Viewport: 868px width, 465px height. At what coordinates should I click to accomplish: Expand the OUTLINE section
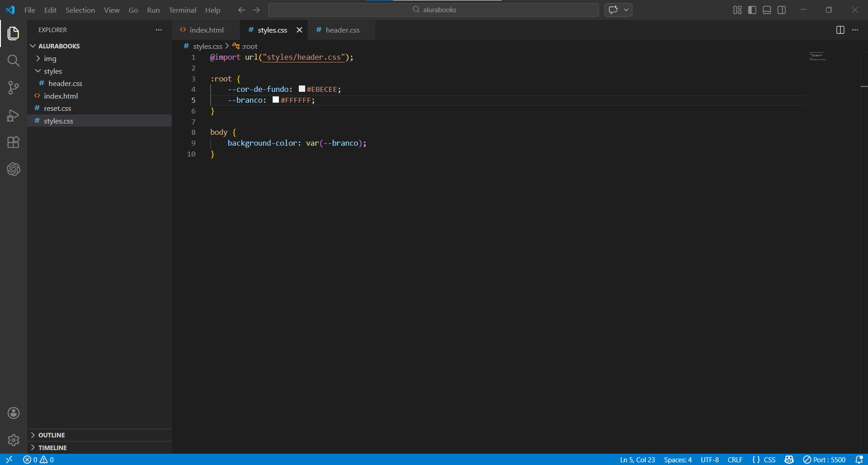coord(52,435)
